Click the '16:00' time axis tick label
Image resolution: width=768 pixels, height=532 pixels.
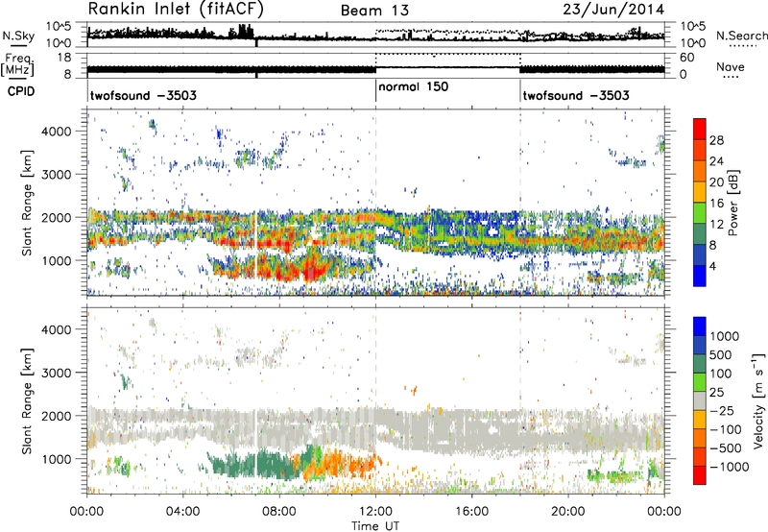[471, 512]
